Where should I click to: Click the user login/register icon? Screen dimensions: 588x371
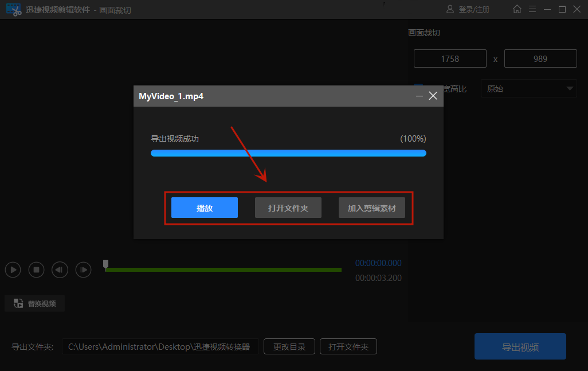450,9
